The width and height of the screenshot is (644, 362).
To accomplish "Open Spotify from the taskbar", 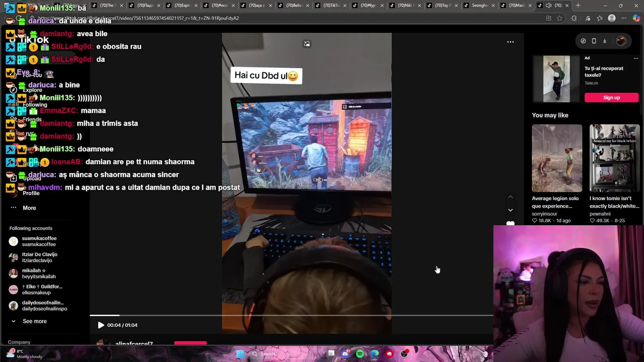I will [x=360, y=354].
